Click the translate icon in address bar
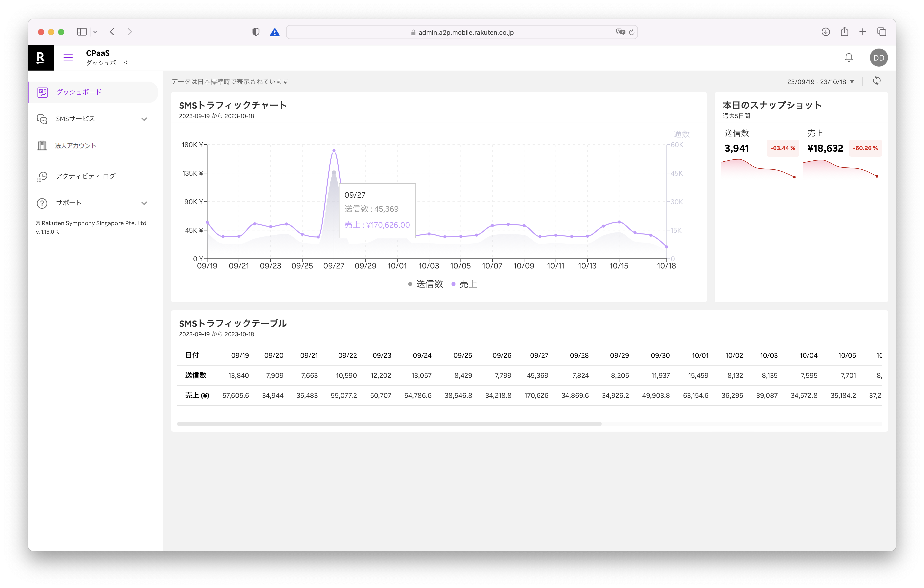924x588 pixels. tap(620, 32)
